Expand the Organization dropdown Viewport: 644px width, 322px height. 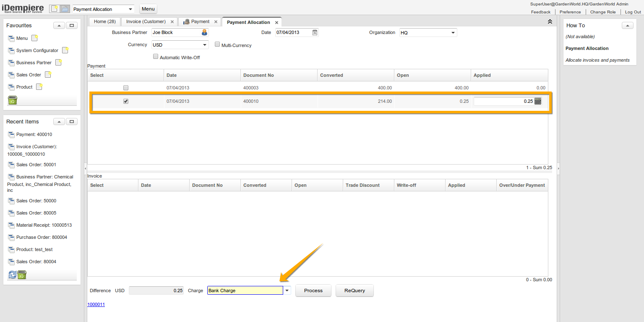click(x=453, y=32)
